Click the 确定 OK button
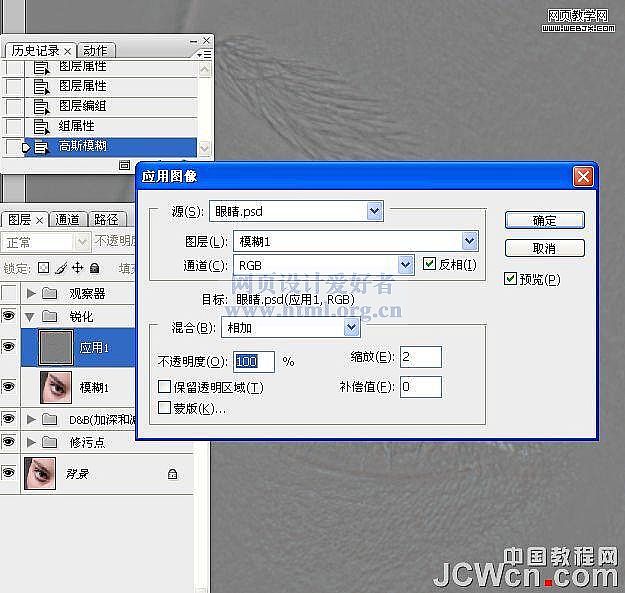This screenshot has width=625, height=593. (x=544, y=220)
